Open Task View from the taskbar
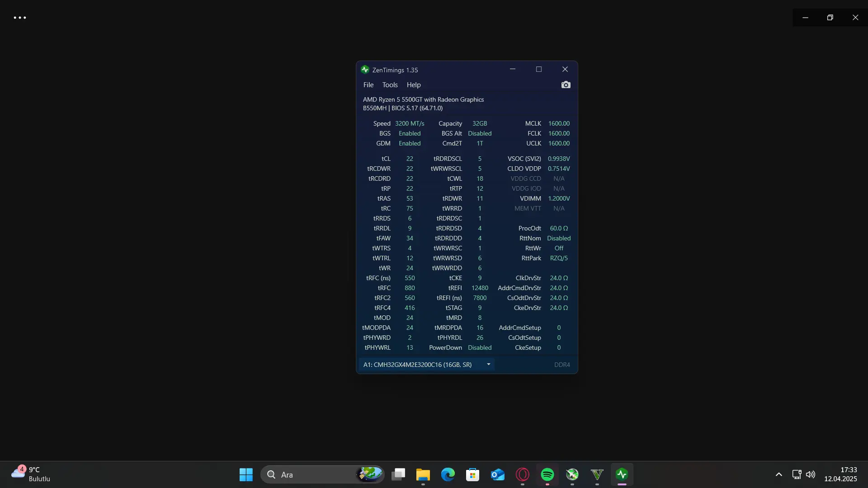Viewport: 868px width, 488px height. pos(398,474)
